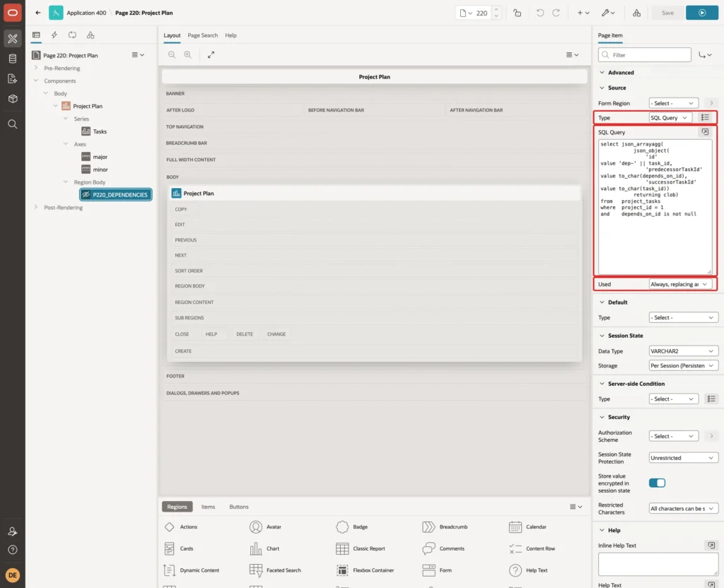Open the Authorization Scheme dropdown
The width and height of the screenshot is (724, 588).
[673, 436]
